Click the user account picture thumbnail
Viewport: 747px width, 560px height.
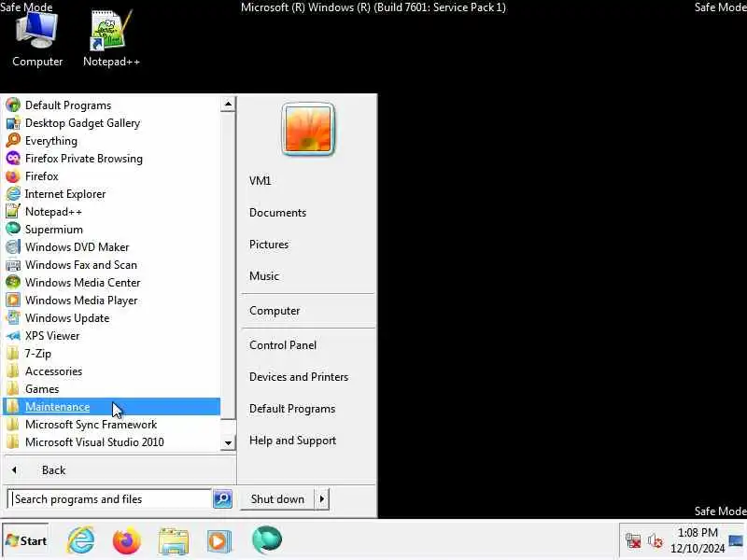[x=308, y=129]
